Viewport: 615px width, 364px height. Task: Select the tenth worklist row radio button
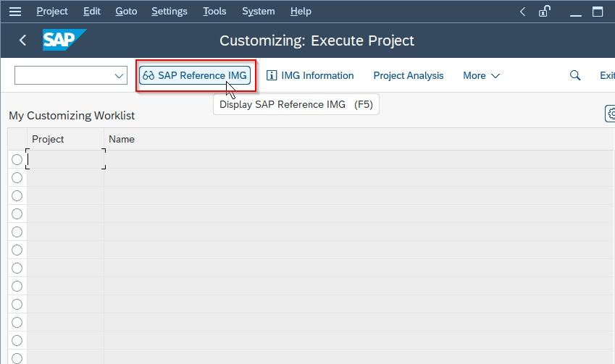(x=17, y=322)
